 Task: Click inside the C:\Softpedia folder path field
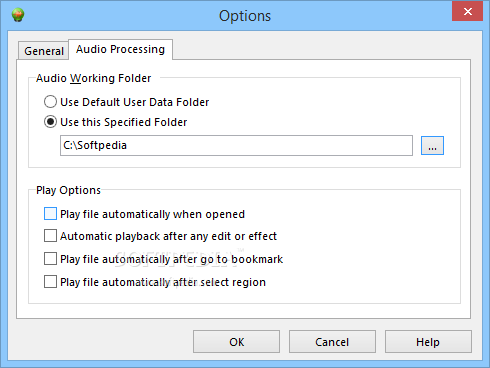tap(236, 145)
